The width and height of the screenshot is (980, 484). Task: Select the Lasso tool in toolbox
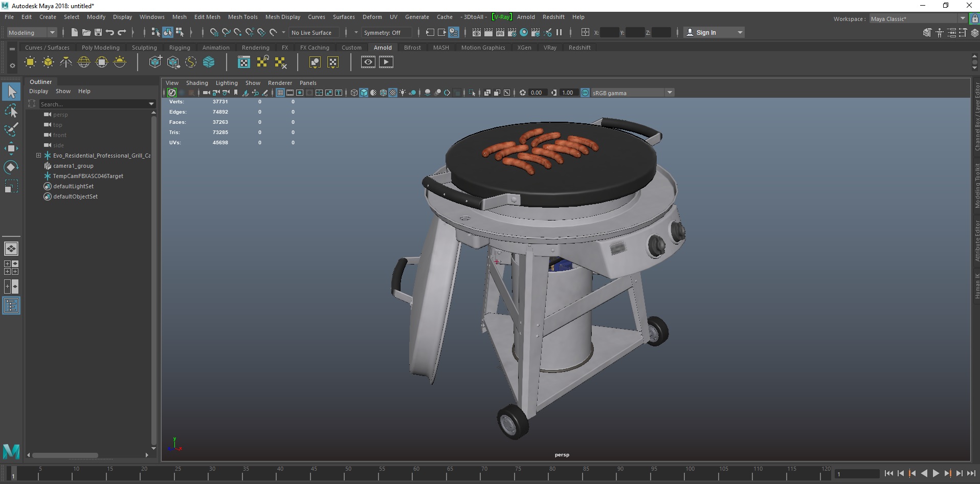click(11, 111)
